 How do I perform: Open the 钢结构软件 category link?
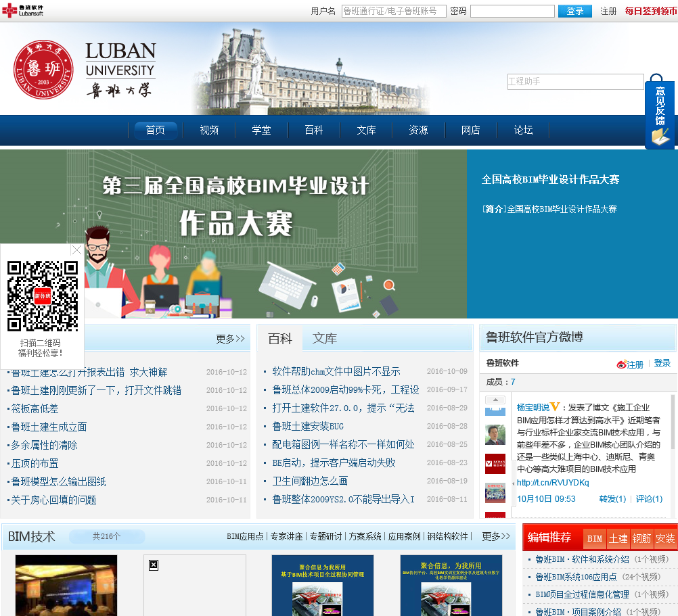click(x=447, y=536)
